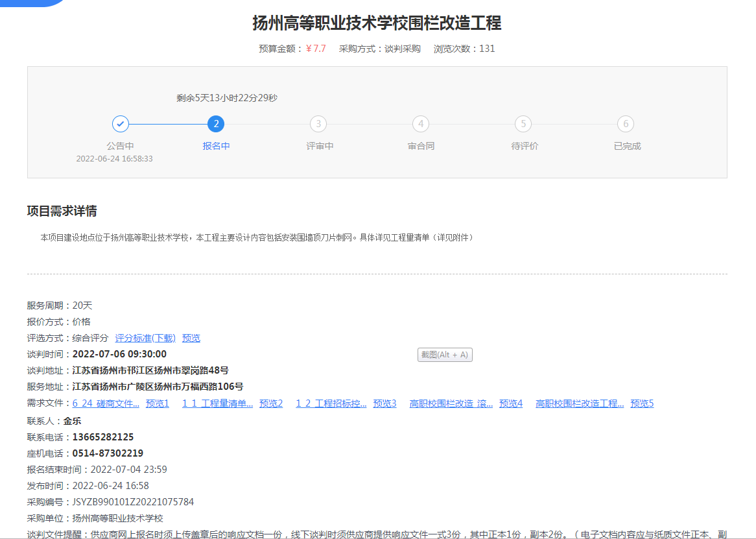Viewport: 756px width, 539px height.
Task: Select step 2 circle 报名中
Action: coord(216,124)
